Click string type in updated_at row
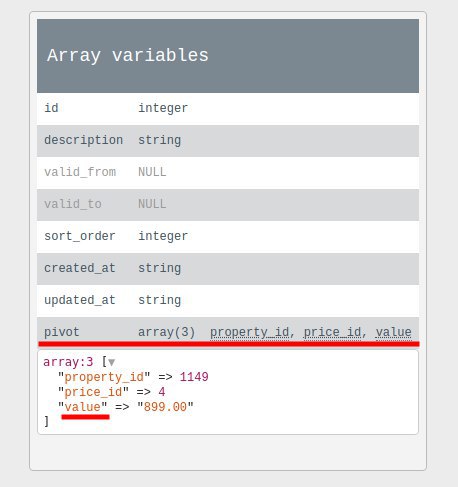The image size is (458, 487). [x=159, y=300]
